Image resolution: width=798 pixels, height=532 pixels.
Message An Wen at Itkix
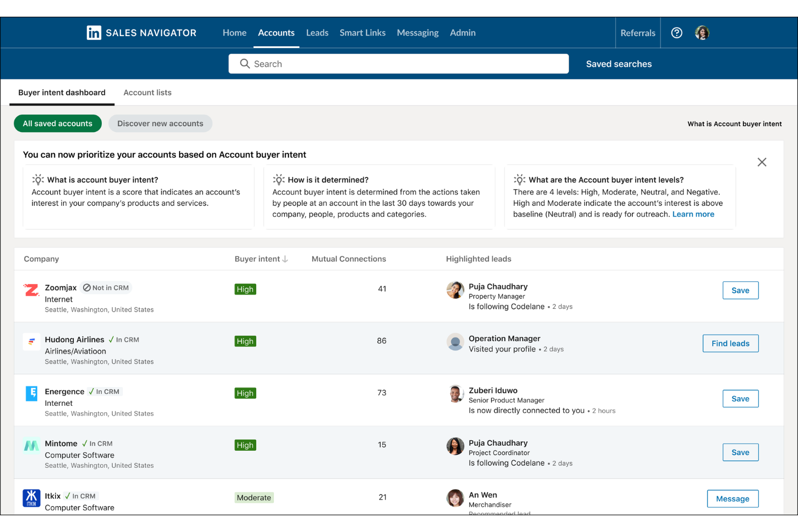point(732,499)
